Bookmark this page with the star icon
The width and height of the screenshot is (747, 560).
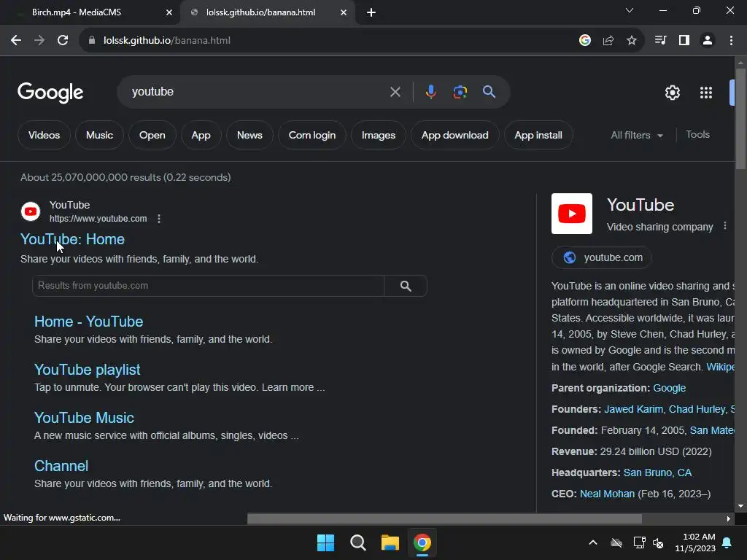point(632,41)
